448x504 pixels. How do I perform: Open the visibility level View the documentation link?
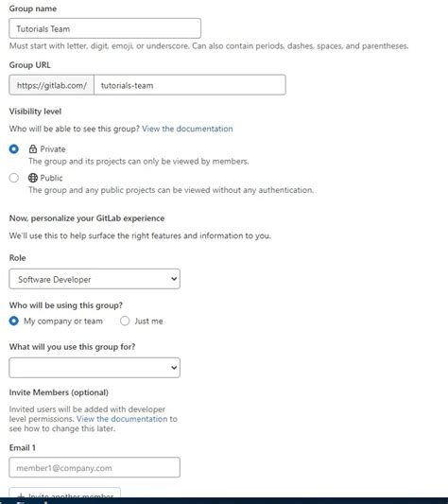(x=187, y=129)
